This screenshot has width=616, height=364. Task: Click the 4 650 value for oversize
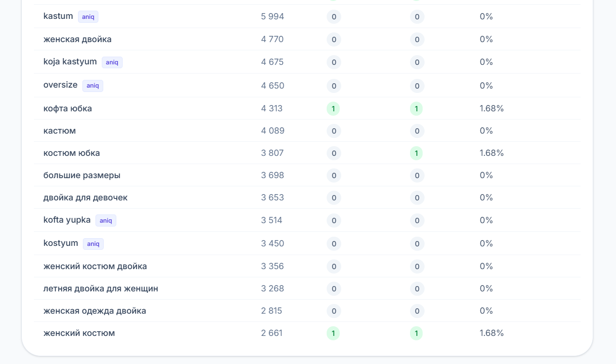(273, 86)
